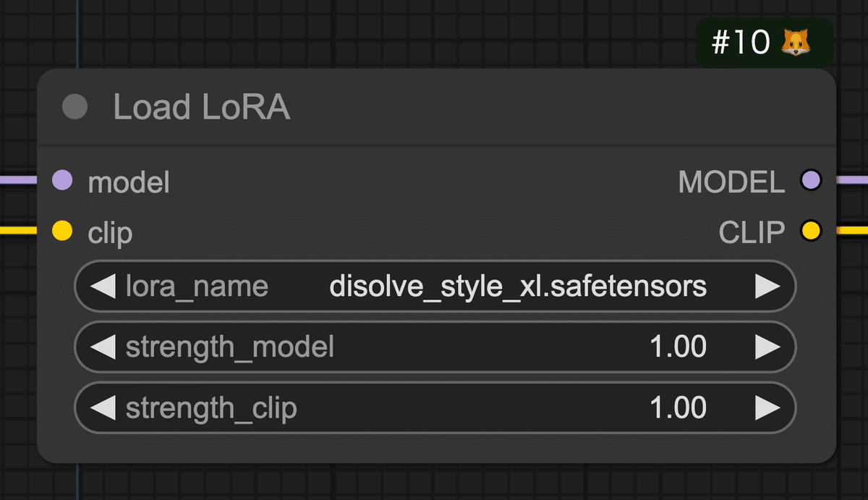Select next LoRA with lora_name right arrow

[x=767, y=287]
